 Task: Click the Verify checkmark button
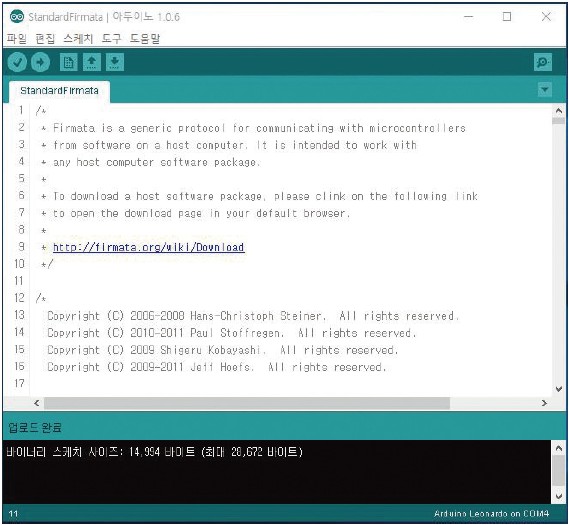17,62
